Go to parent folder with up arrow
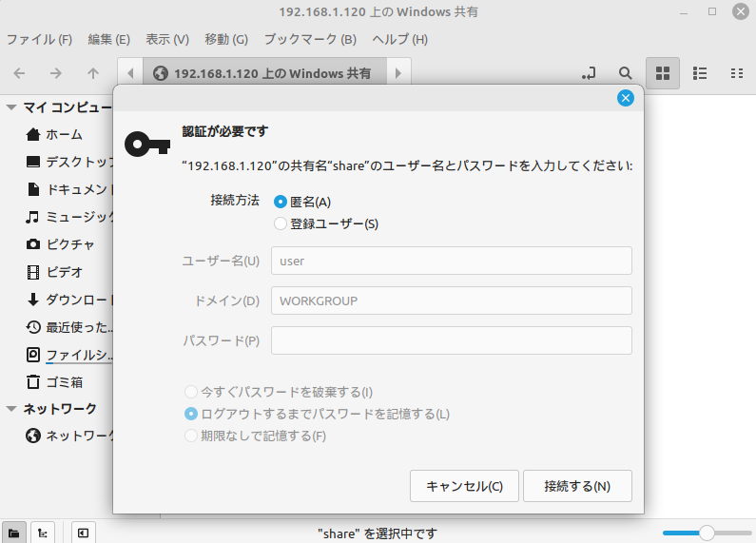 pos(93,73)
